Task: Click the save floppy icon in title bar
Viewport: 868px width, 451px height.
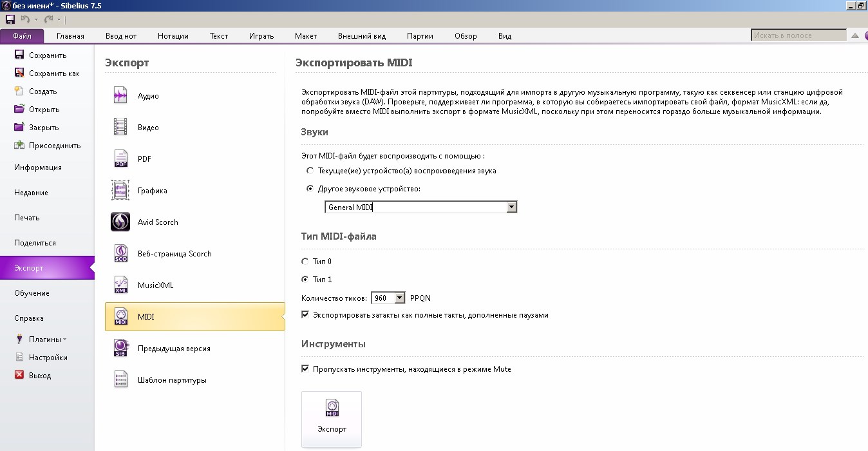Action: tap(10, 19)
